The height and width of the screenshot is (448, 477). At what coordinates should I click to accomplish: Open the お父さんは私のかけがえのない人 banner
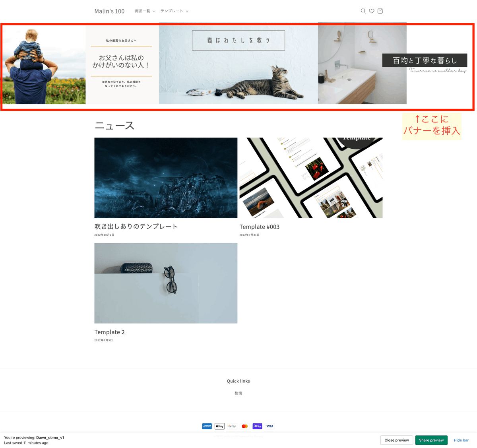click(122, 64)
